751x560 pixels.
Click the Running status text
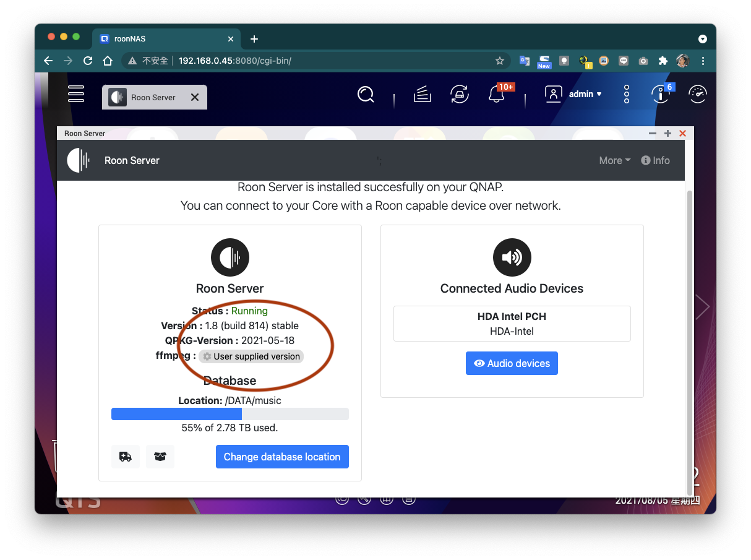249,311
